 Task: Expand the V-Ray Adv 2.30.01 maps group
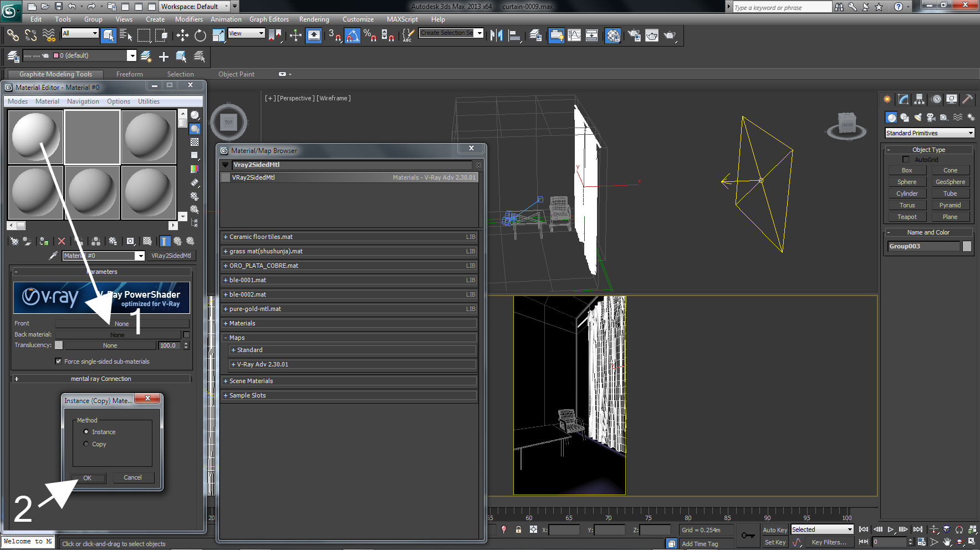pos(233,364)
